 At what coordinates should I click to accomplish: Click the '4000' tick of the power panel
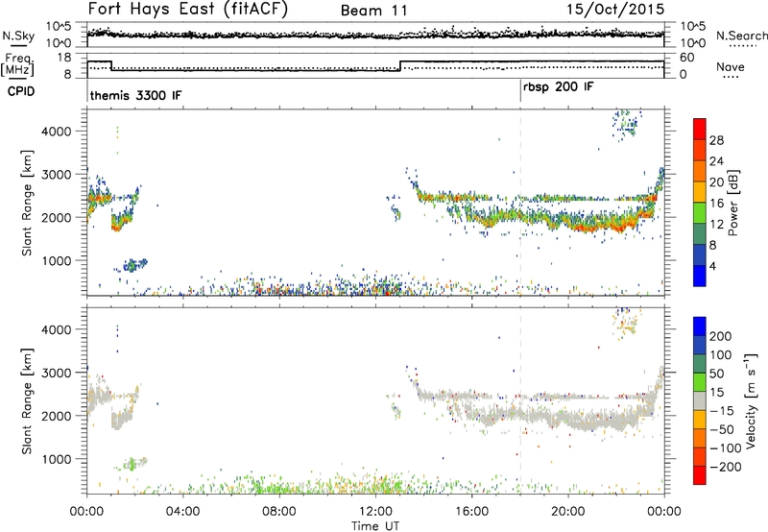point(57,132)
